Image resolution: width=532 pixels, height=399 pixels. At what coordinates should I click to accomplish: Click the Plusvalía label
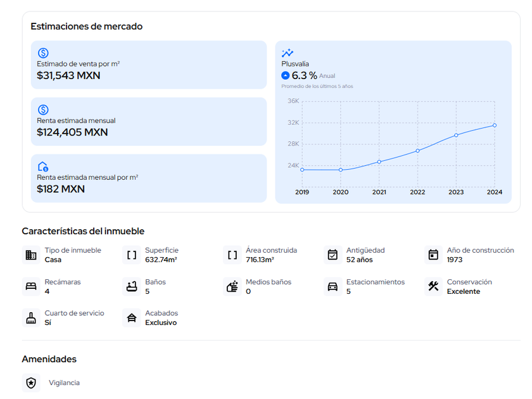(x=295, y=64)
